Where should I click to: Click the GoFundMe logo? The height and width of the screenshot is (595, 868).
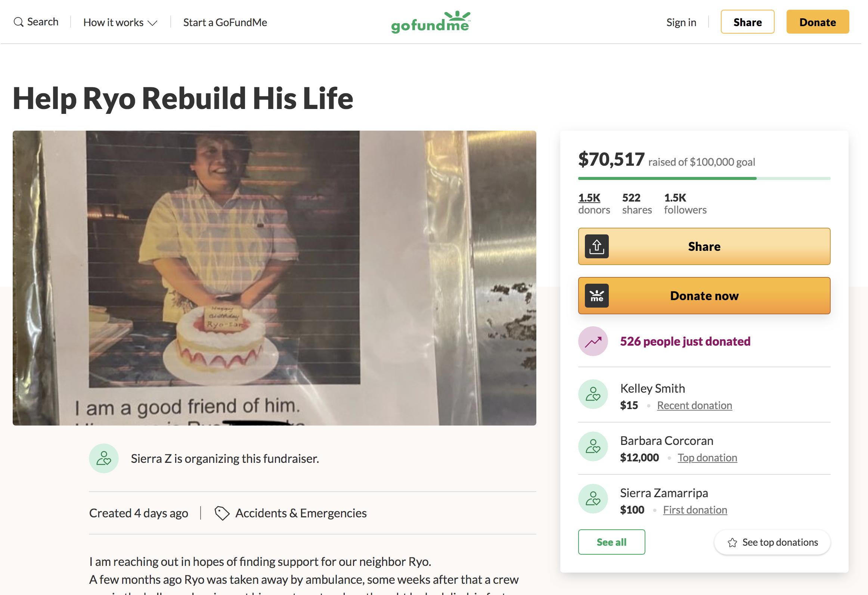(x=431, y=22)
